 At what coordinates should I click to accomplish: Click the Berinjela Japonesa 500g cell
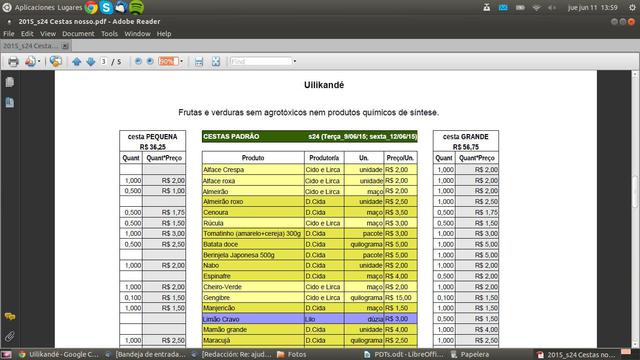[253, 255]
